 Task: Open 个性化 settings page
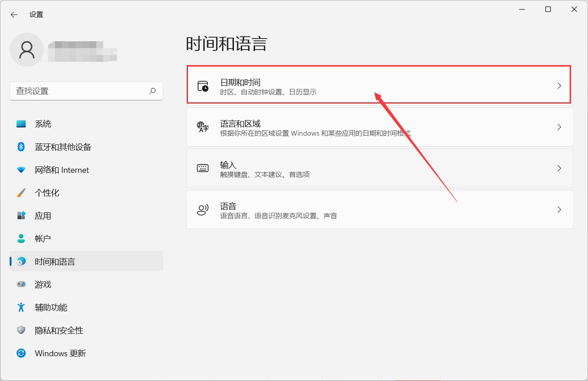[x=86, y=193]
